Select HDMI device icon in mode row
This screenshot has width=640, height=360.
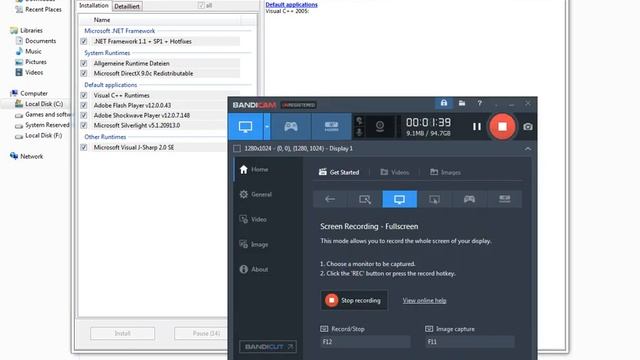504,199
